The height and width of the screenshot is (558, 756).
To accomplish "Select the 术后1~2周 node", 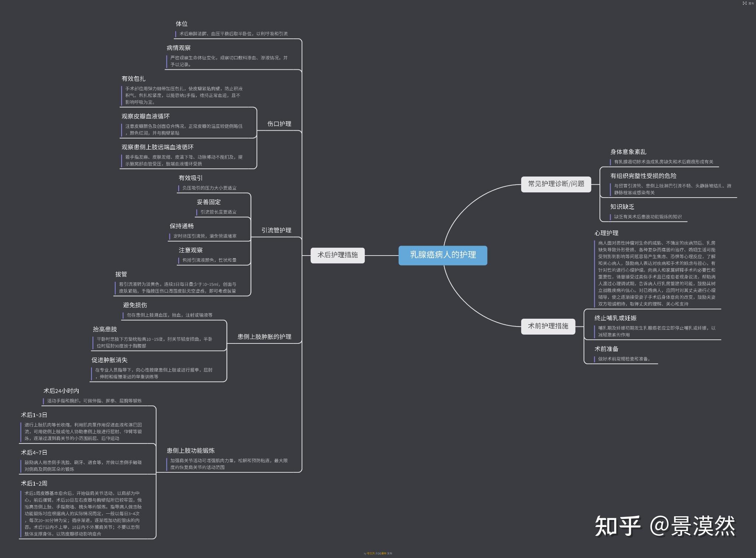I will point(34,483).
